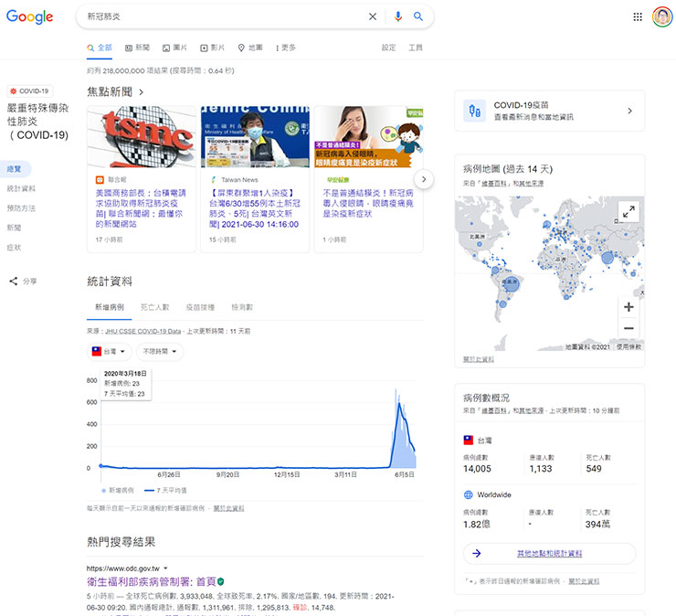Open JHU CSSE COVID-19 Data source link
The image size is (676, 616).
[x=143, y=331]
